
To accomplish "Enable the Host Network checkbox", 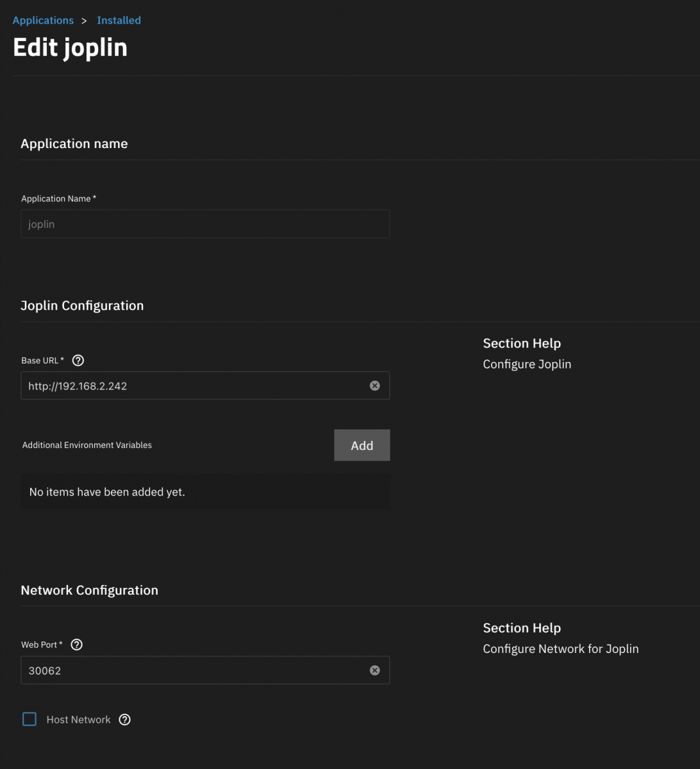I will (x=29, y=719).
